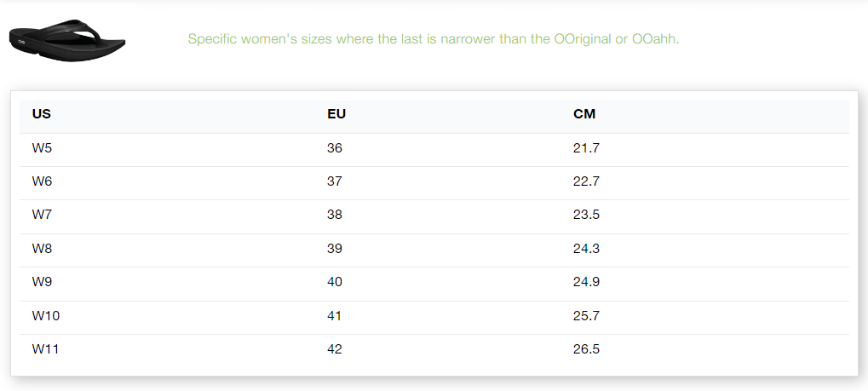Click the EU 40 value
The width and height of the screenshot is (868, 391).
point(335,282)
